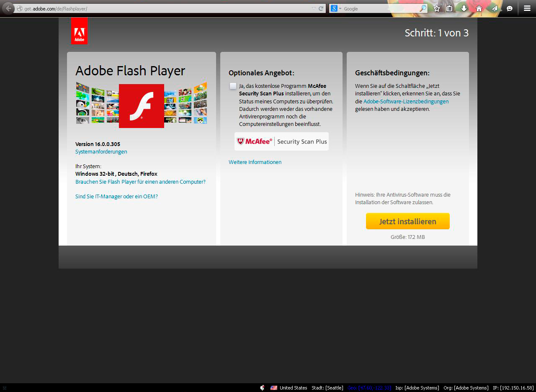Viewport: 536px width, 392px height.
Task: Open the Weitere Informationen link
Action: pos(255,162)
